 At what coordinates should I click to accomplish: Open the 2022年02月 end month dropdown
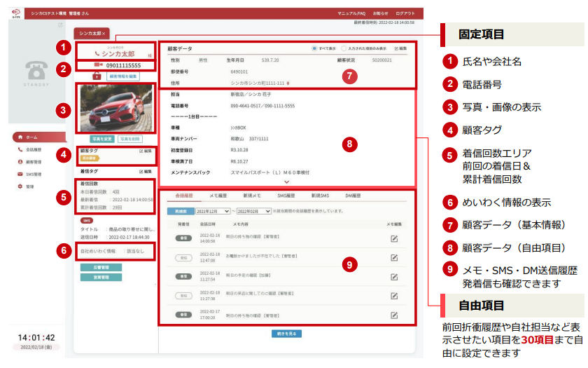(253, 211)
